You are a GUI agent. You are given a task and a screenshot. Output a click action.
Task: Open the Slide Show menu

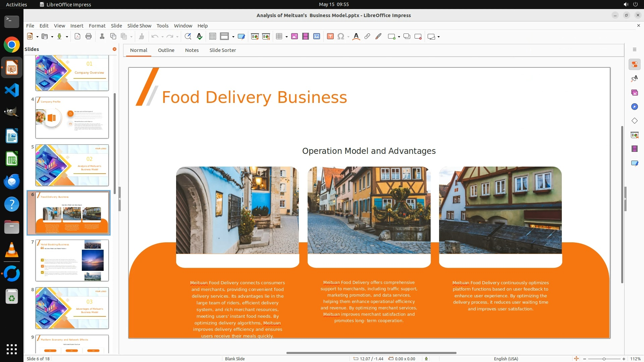pos(139,26)
